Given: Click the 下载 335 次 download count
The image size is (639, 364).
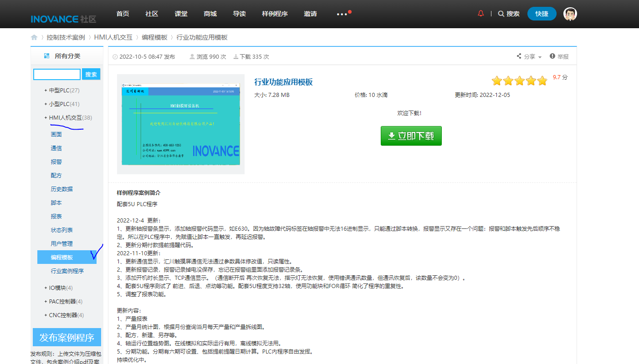Looking at the screenshot, I should tap(251, 57).
